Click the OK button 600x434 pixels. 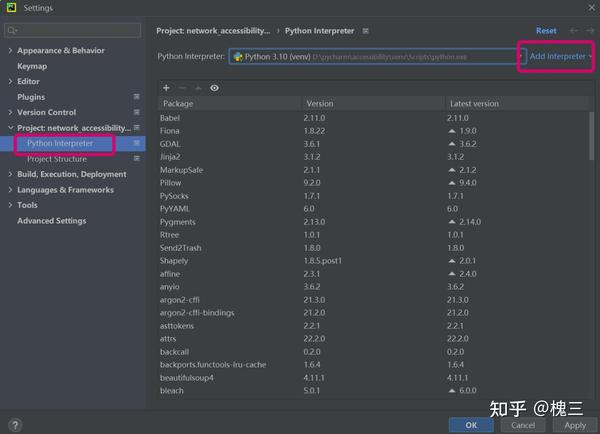[471, 425]
